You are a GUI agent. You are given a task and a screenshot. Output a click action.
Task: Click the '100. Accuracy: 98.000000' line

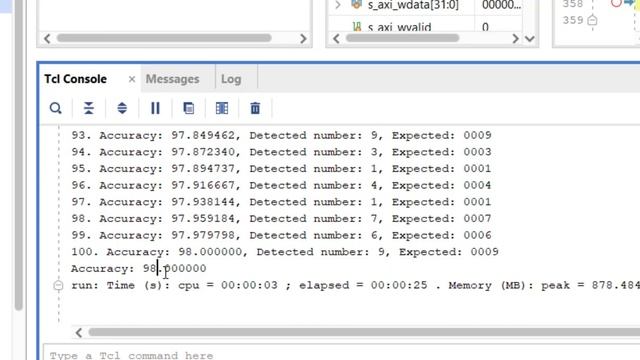click(285, 252)
